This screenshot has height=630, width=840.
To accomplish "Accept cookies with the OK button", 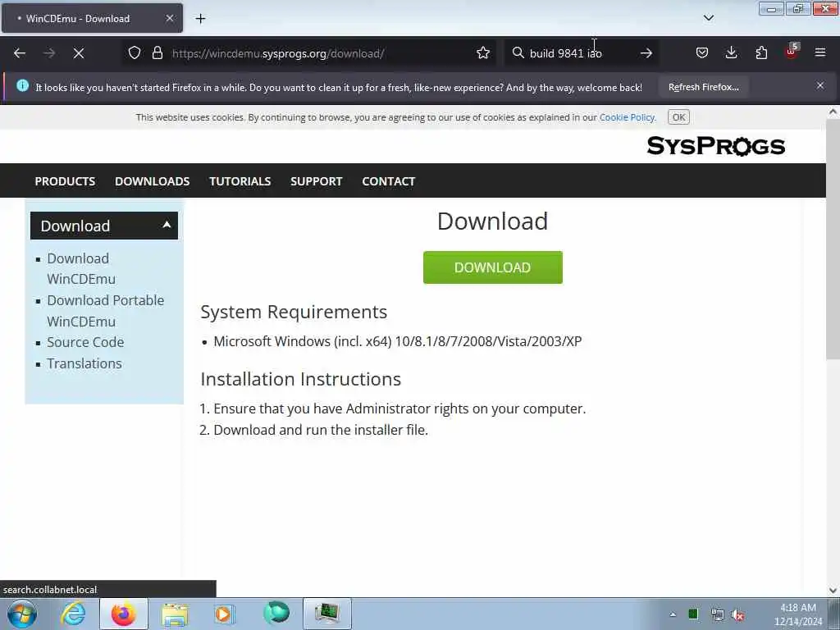I will coord(678,117).
